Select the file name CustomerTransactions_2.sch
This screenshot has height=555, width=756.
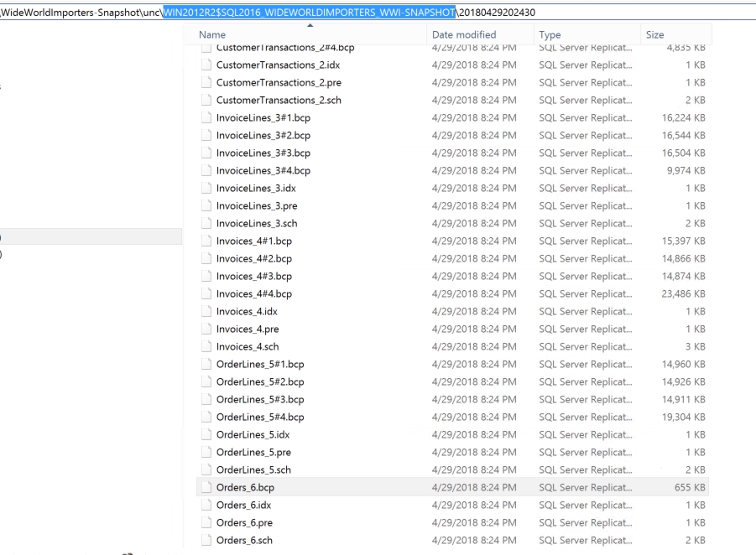(x=279, y=101)
